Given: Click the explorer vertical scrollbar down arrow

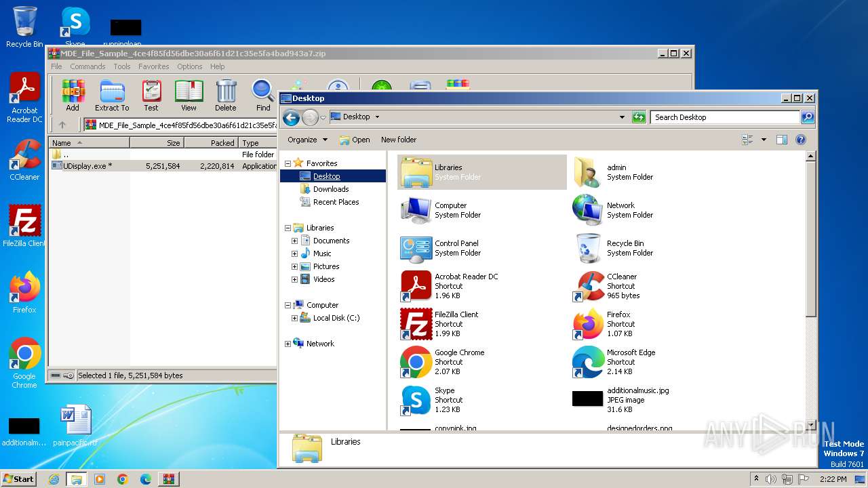Looking at the screenshot, I should pos(810,425).
